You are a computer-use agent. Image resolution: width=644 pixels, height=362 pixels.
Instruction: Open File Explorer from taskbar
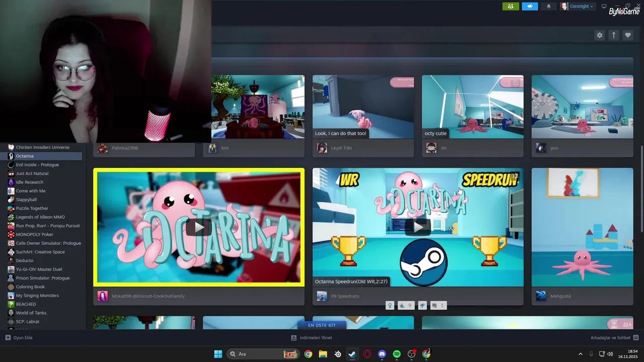[x=323, y=354]
